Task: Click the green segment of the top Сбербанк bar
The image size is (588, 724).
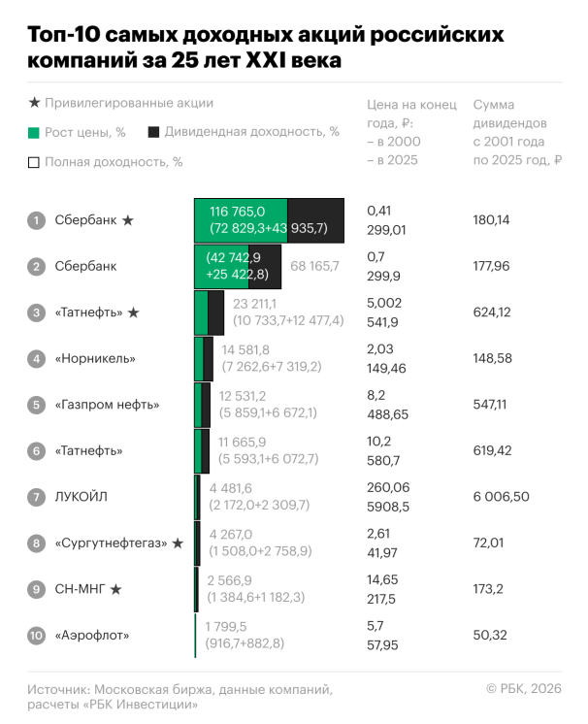Action: (x=241, y=220)
